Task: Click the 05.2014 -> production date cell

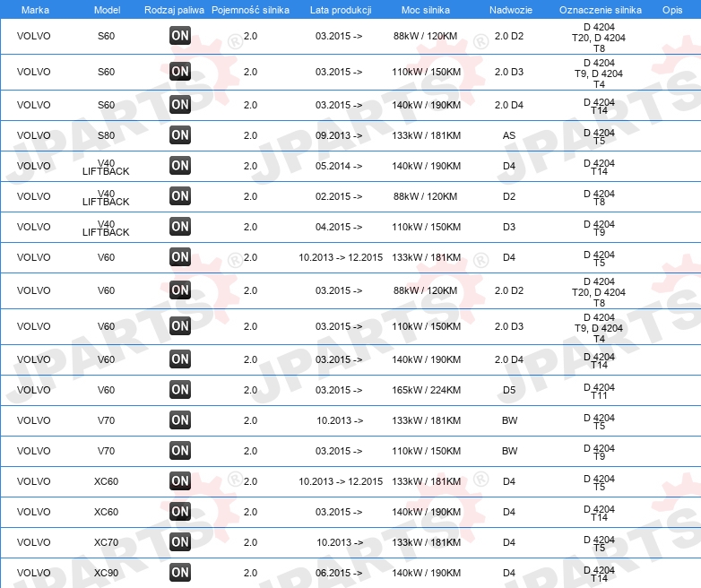Action: (x=339, y=166)
